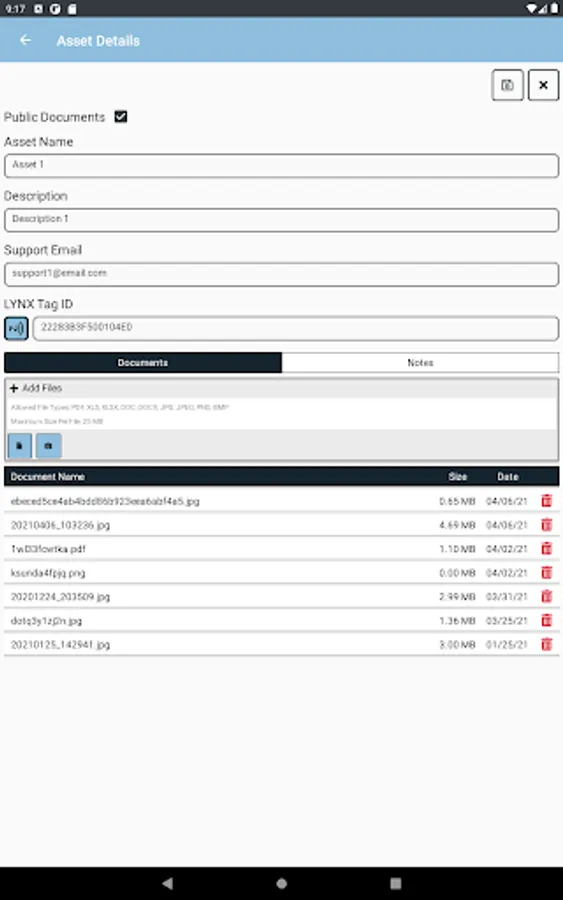This screenshot has width=563, height=900.
Task: Edit the Support Email field
Action: tap(281, 274)
